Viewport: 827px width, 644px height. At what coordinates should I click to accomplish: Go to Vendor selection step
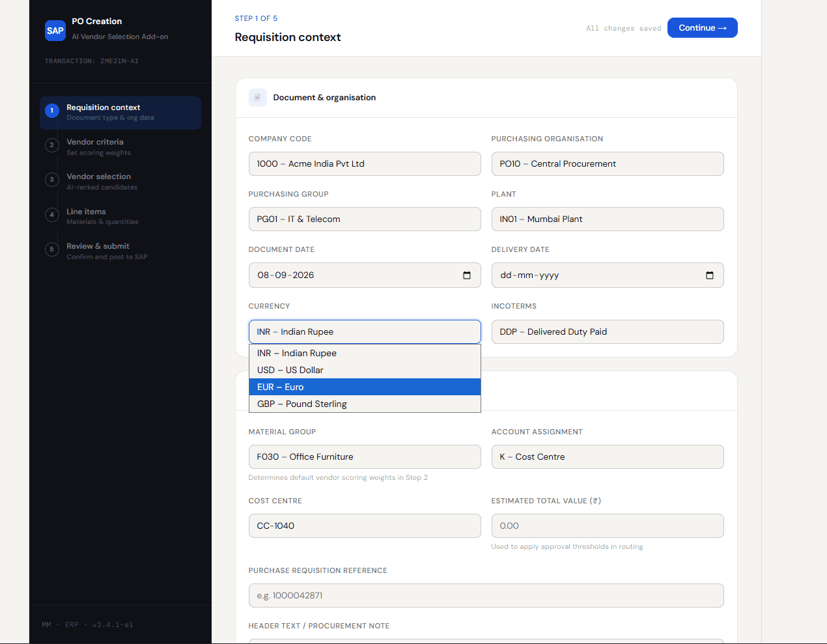[x=120, y=182]
